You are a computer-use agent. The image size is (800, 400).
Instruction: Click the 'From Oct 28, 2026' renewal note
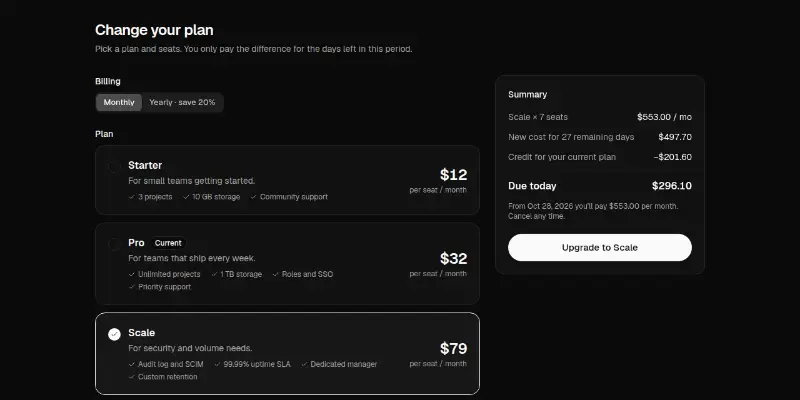593,211
